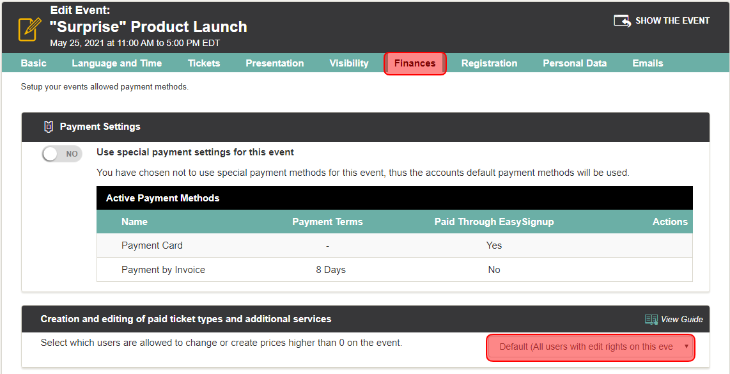Viewport: 730px width, 374px height.
Task: Open the Language and Time tab
Action: [x=117, y=63]
